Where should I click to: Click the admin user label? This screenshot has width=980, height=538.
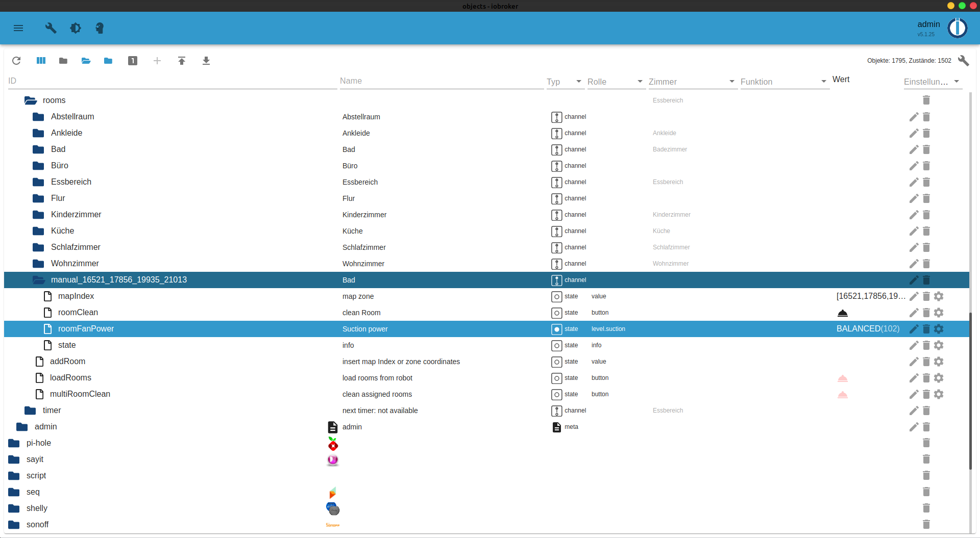coord(928,24)
